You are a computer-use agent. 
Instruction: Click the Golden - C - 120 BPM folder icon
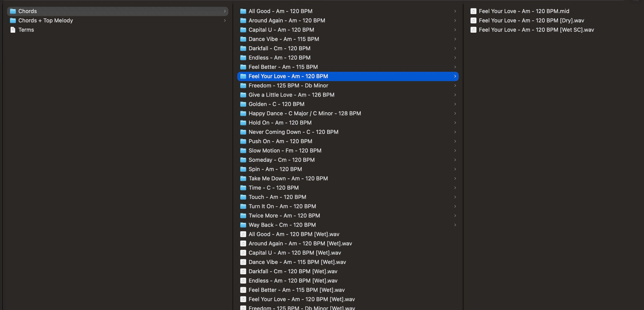243,104
